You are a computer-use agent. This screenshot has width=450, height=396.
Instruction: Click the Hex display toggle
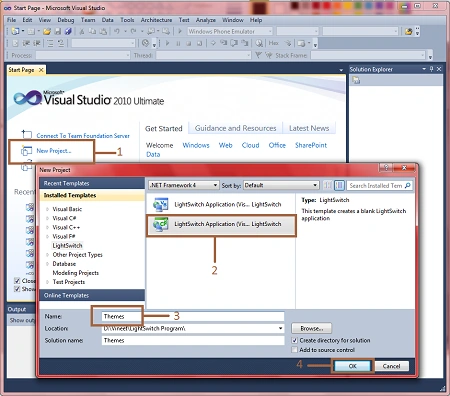(x=274, y=43)
